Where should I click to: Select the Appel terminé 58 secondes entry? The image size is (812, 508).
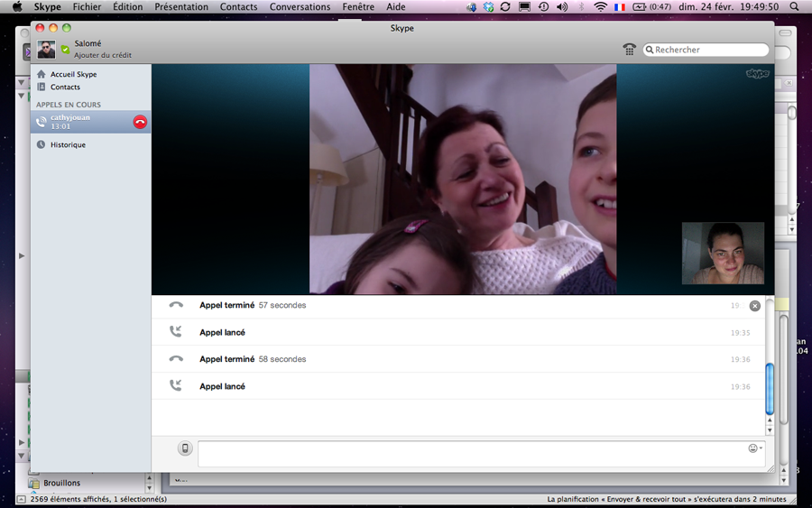(x=458, y=359)
